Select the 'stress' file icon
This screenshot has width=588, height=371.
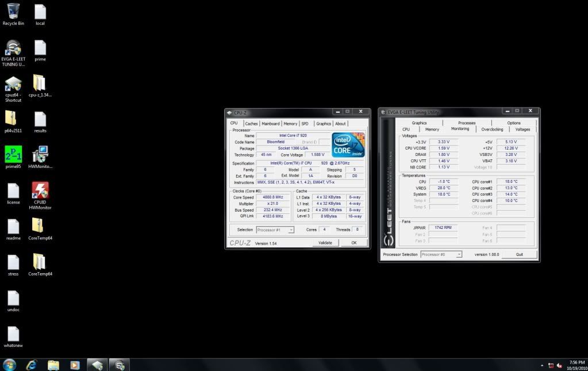(13, 265)
